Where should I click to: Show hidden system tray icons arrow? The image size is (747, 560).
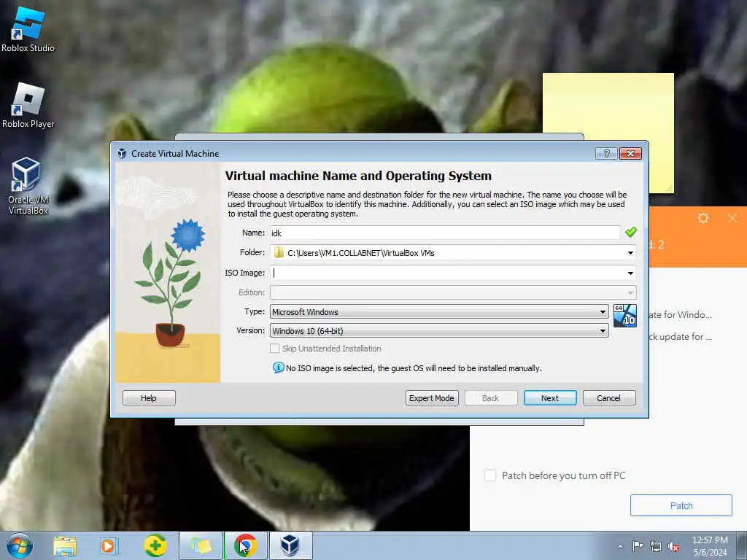tap(620, 546)
